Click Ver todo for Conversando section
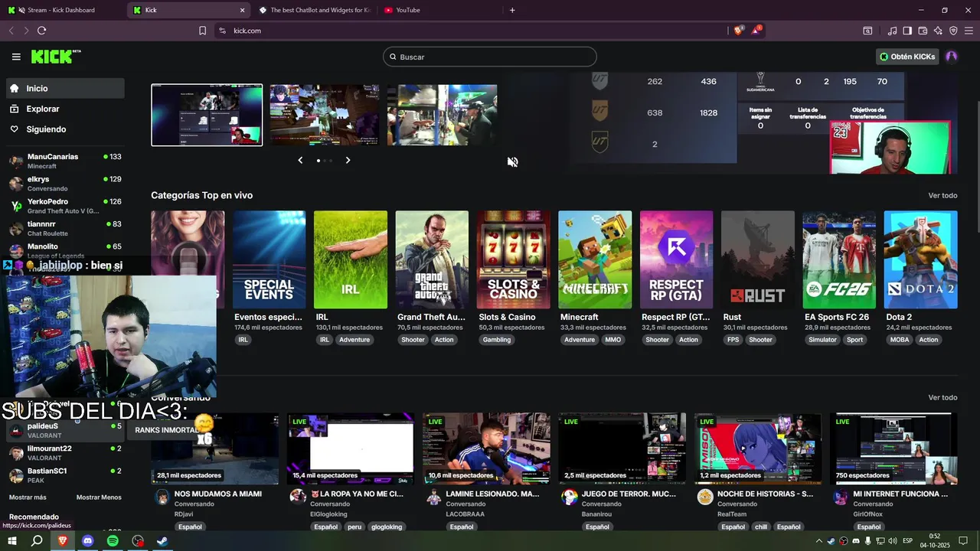Screen dimensions: 980x551 [x=942, y=398]
